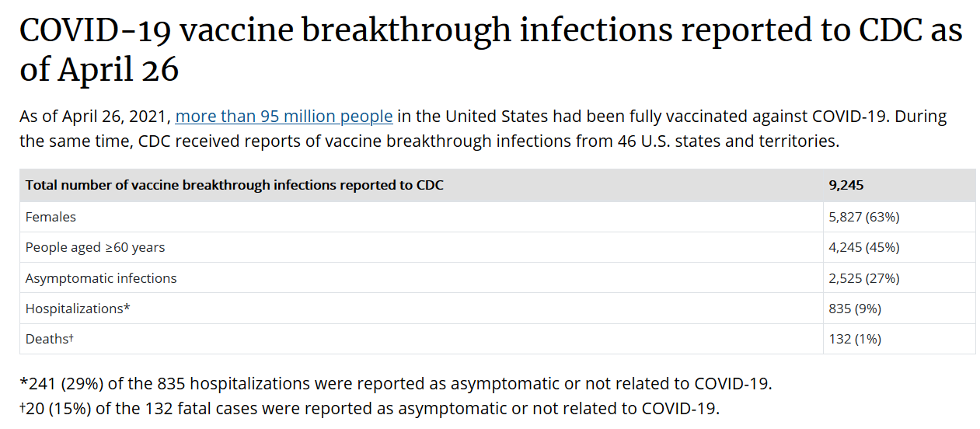The width and height of the screenshot is (980, 429).
Task: Select the 5,827 (63%) cell
Action: click(863, 217)
